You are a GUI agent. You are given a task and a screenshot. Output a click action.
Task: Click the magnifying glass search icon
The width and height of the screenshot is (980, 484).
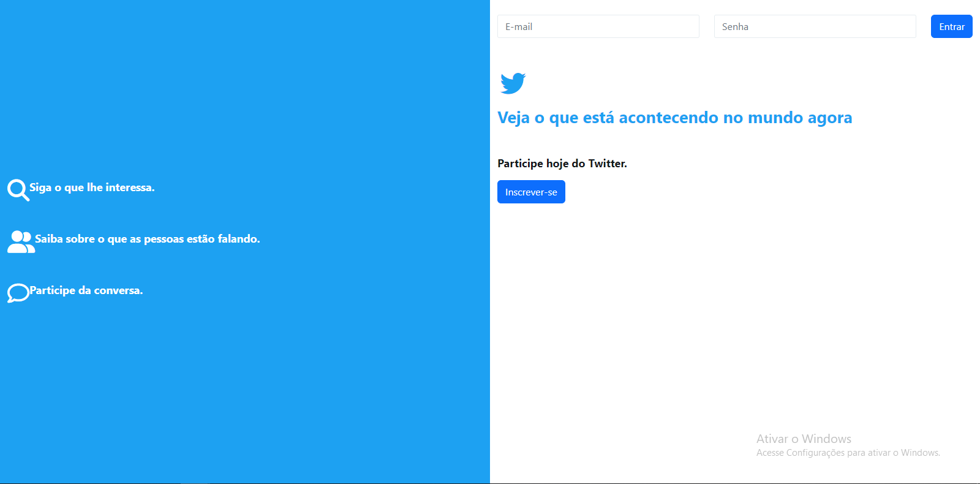pos(18,190)
